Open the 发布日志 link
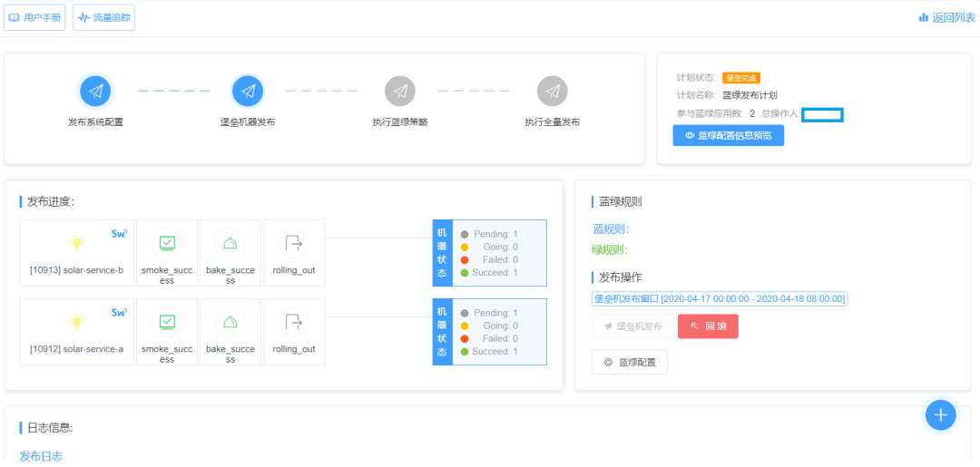The image size is (980, 467). click(x=41, y=456)
